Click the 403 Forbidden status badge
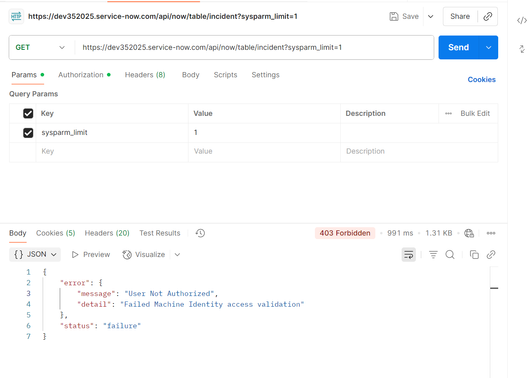 point(345,233)
